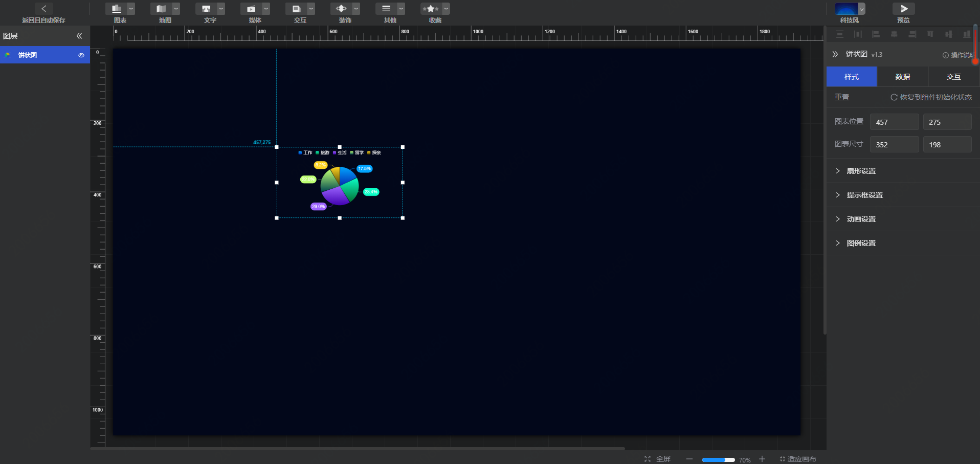This screenshot has width=980, height=464.
Task: Click the canvas zoom slider
Action: [718, 459]
